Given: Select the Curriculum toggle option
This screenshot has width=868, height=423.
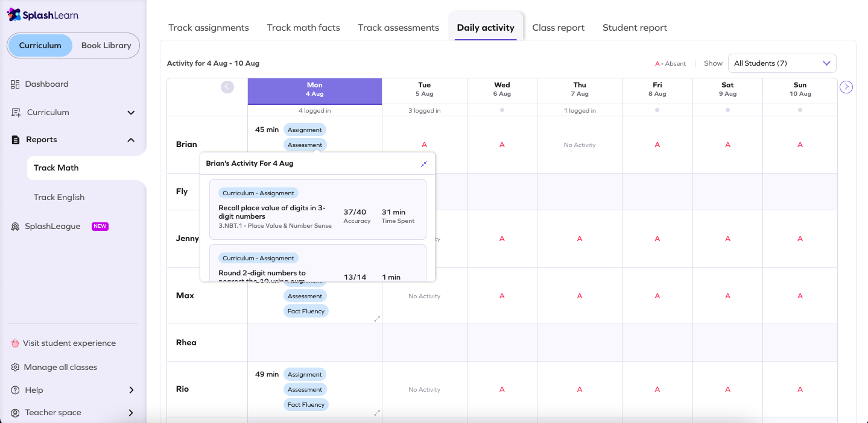Looking at the screenshot, I should click(x=40, y=45).
